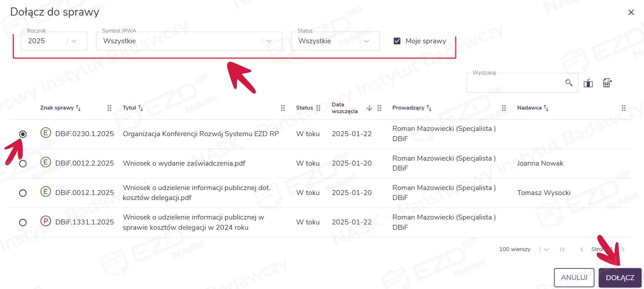The image size is (644, 289).
Task: Click the column chooser icon beside search
Action: click(588, 83)
